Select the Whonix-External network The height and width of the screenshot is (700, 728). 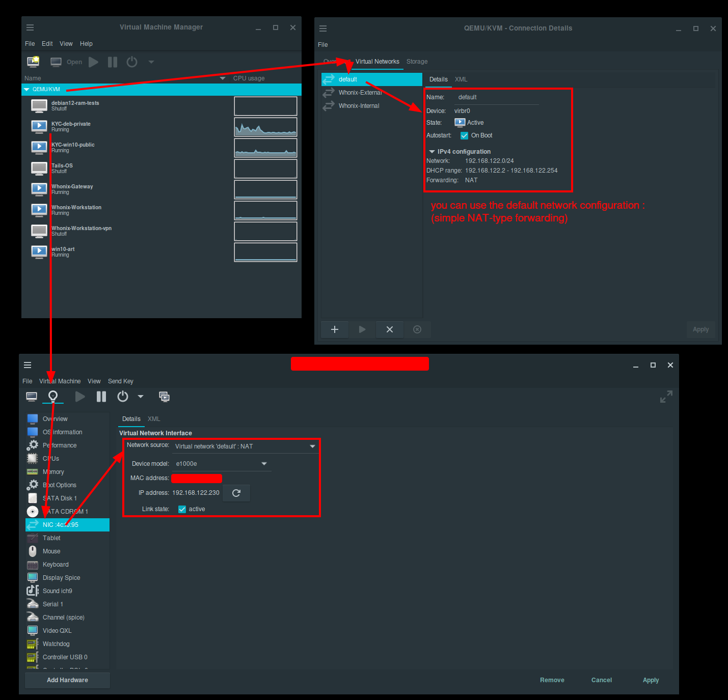tap(372, 93)
